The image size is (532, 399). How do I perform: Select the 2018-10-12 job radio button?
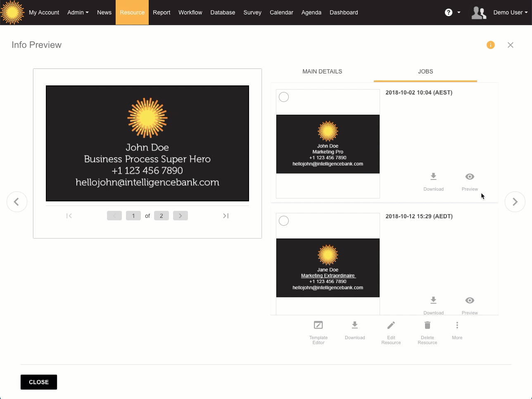point(284,221)
